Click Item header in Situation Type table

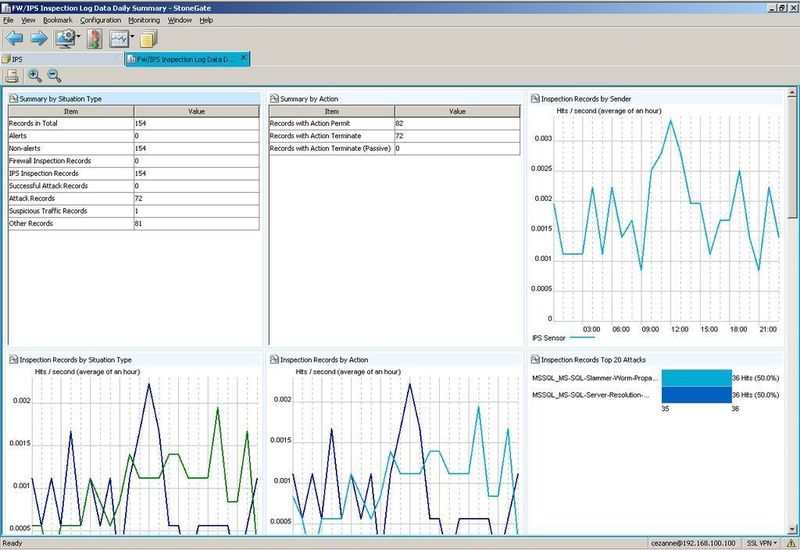71,111
